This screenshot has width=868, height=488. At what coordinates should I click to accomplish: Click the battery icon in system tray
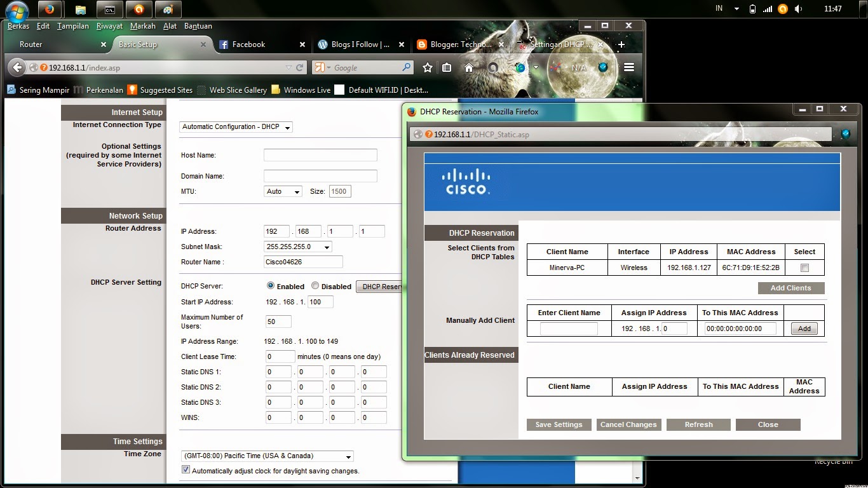pos(753,9)
